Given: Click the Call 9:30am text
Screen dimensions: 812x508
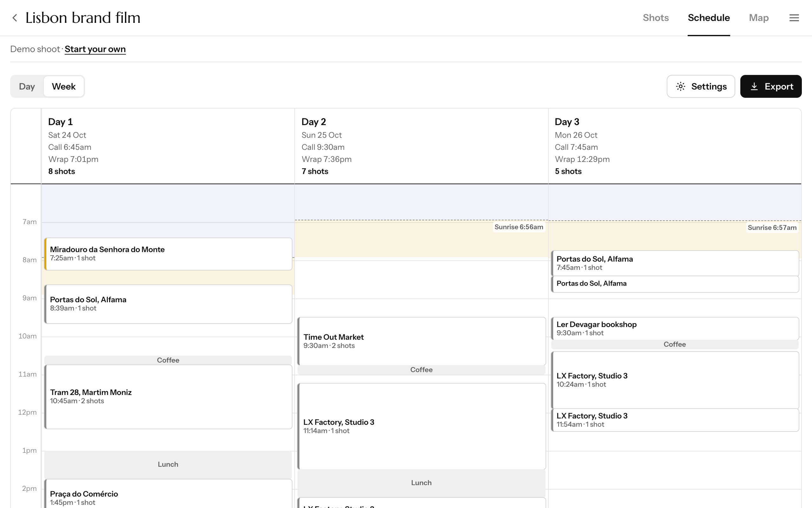Looking at the screenshot, I should (x=323, y=147).
